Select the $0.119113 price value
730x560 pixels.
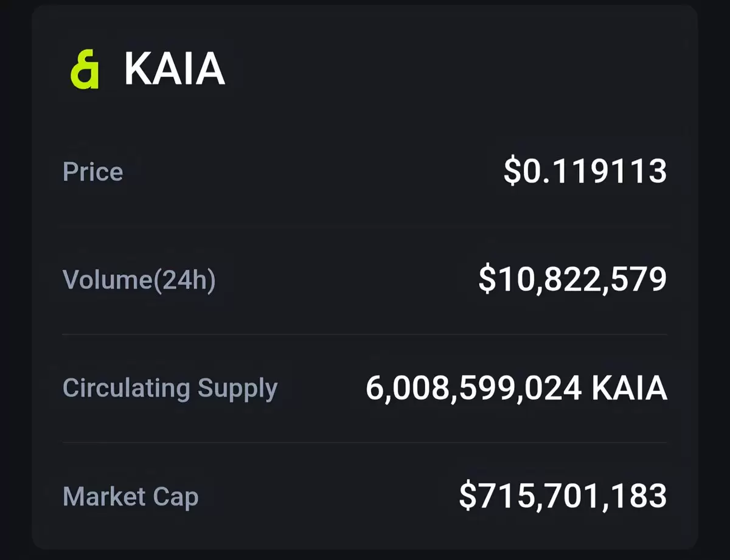coord(585,171)
